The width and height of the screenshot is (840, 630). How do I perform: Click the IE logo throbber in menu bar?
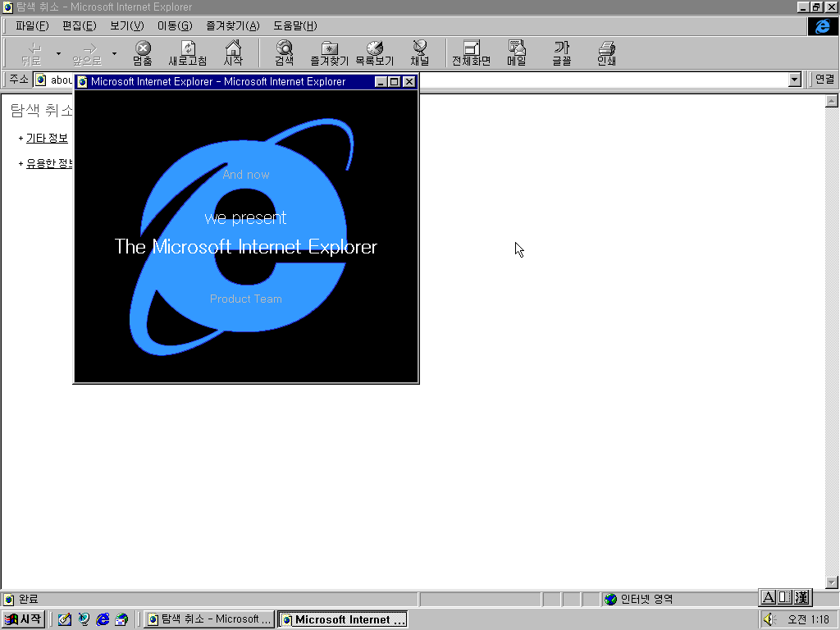pos(822,26)
